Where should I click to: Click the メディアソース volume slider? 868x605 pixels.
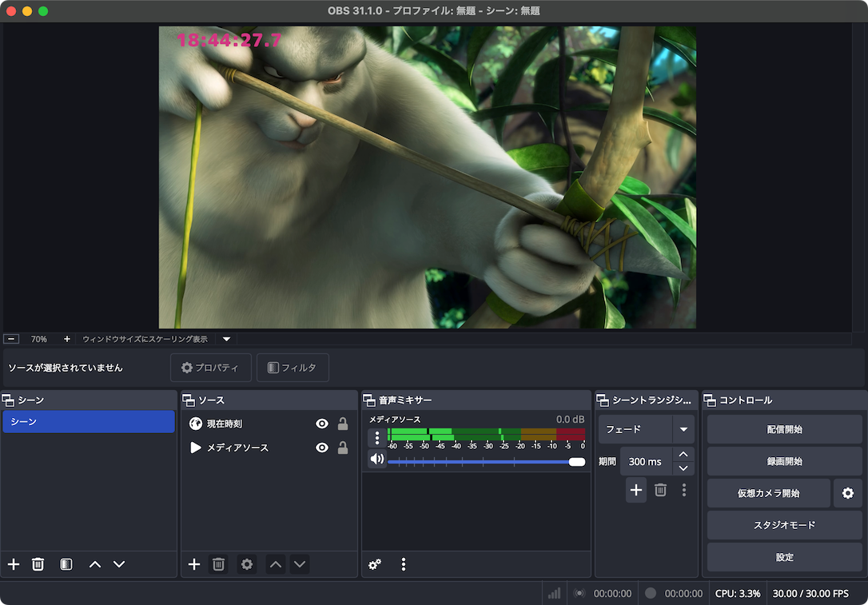point(487,462)
